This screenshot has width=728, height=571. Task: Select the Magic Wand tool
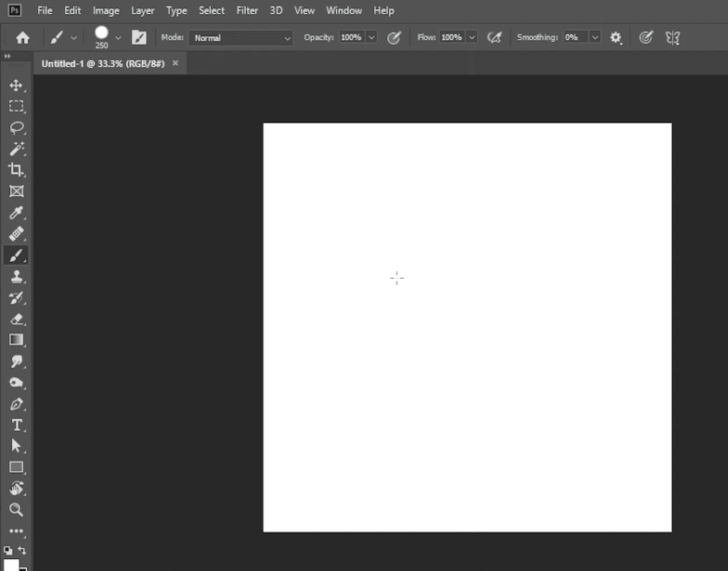tap(16, 149)
